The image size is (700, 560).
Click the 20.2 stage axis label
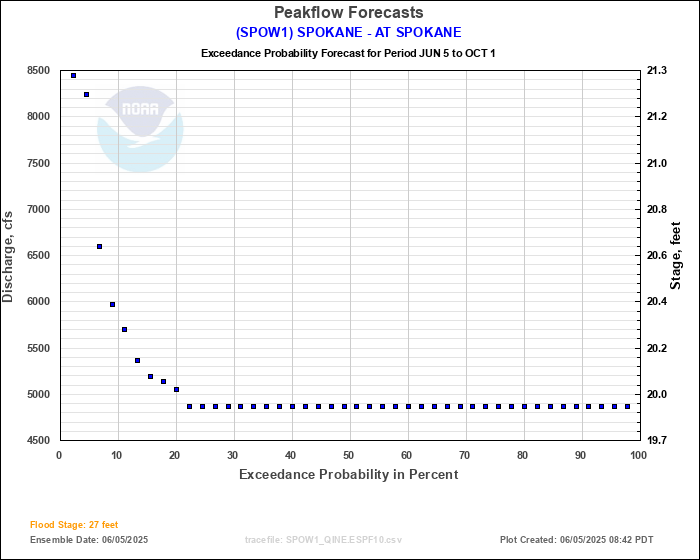pyautogui.click(x=657, y=348)
